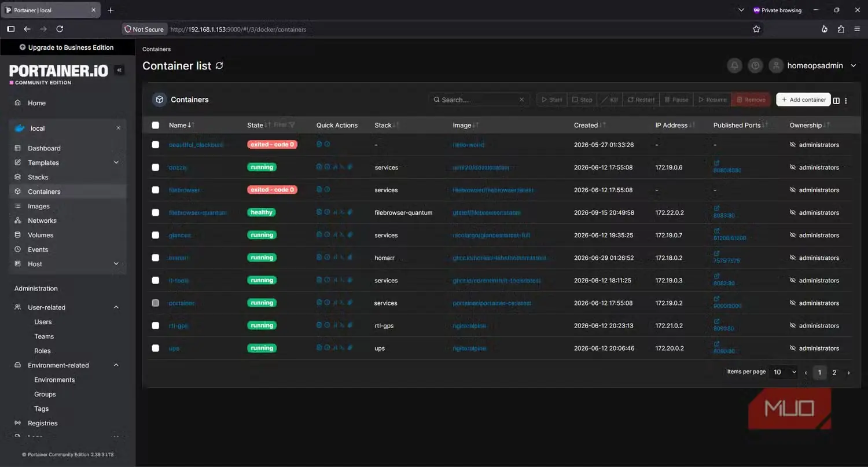868x467 pixels.
Task: Open the help icon beside the bell
Action: point(755,66)
